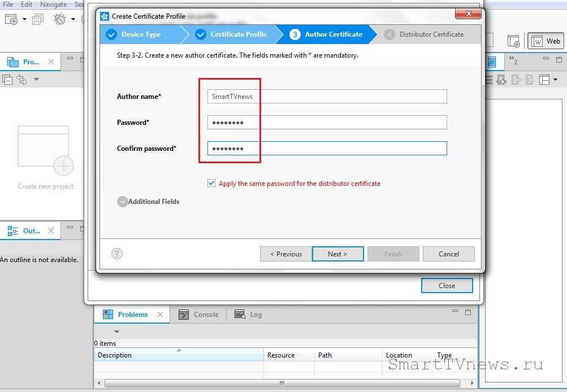This screenshot has height=392, width=567.
Task: Click the help question mark icon
Action: pyautogui.click(x=117, y=254)
